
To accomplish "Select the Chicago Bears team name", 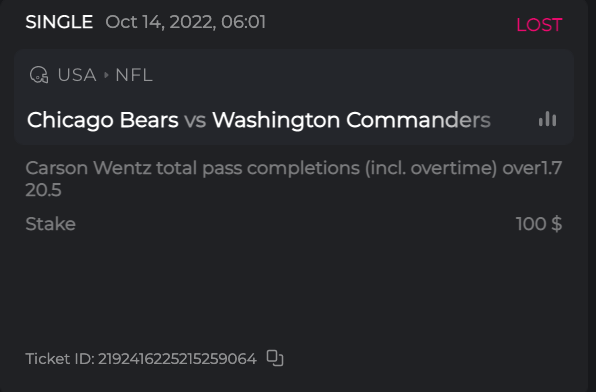I will 103,120.
